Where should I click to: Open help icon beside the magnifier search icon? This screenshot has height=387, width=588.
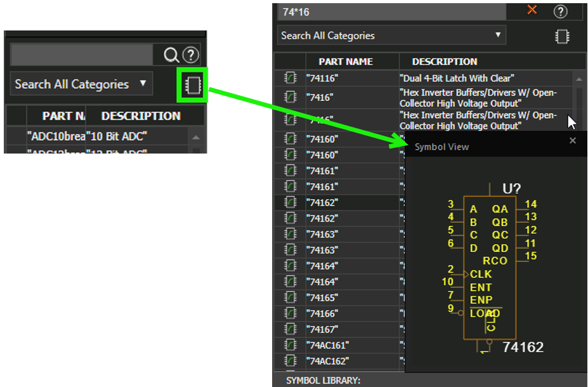[191, 55]
